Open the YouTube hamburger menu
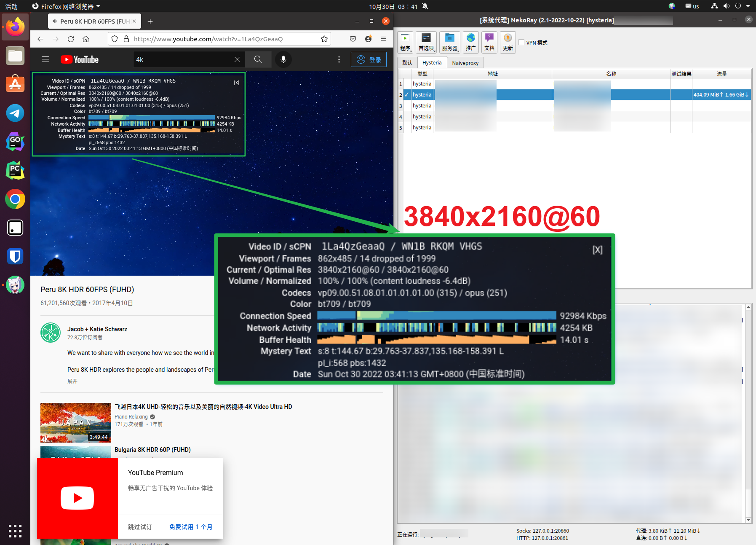 45,59
